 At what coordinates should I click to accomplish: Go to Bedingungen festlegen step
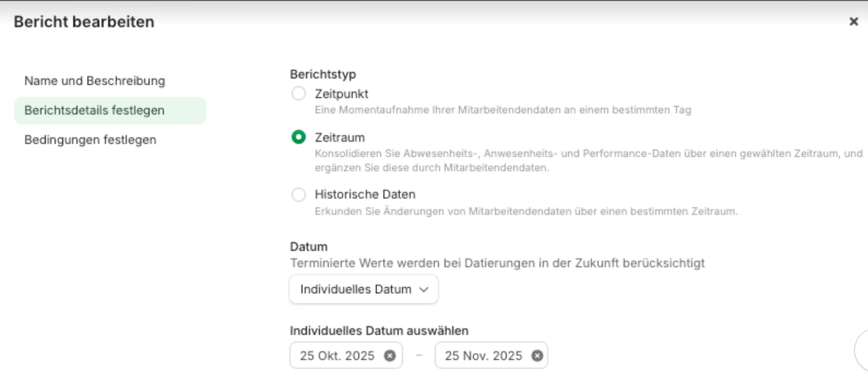coord(90,140)
